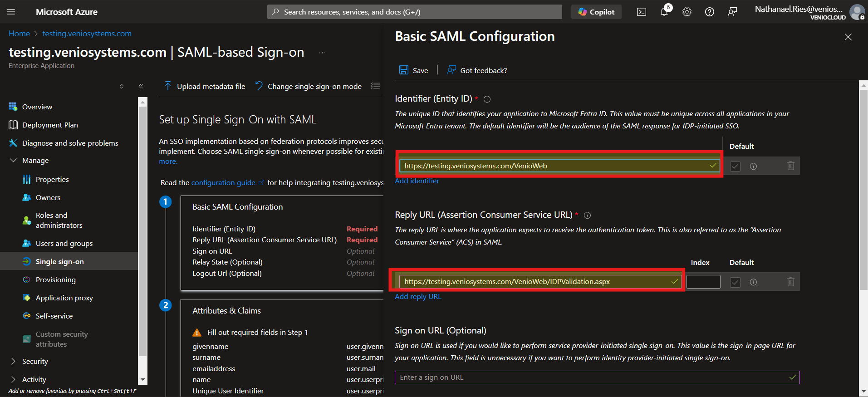Click the "Fill out required fields" warning icon
Screen dimensions: 868x397
[197, 333]
